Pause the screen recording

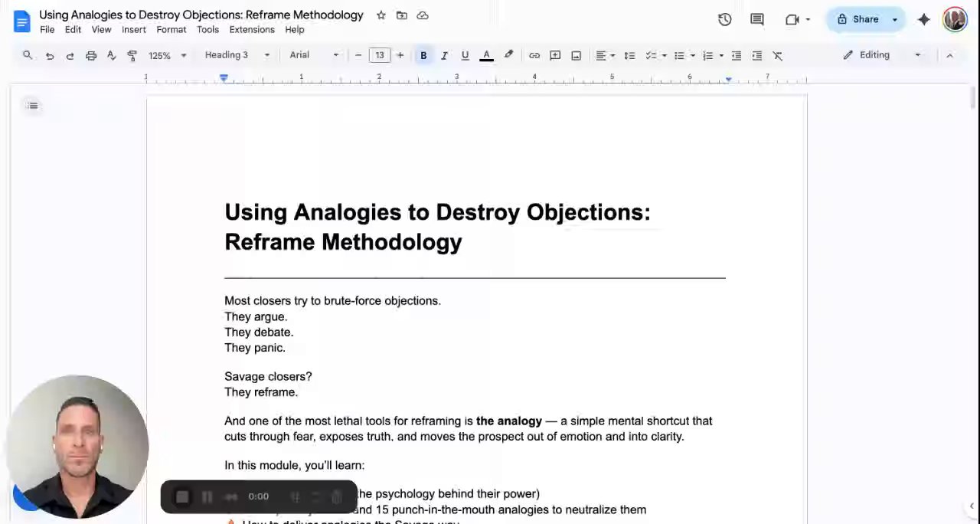coord(207,496)
